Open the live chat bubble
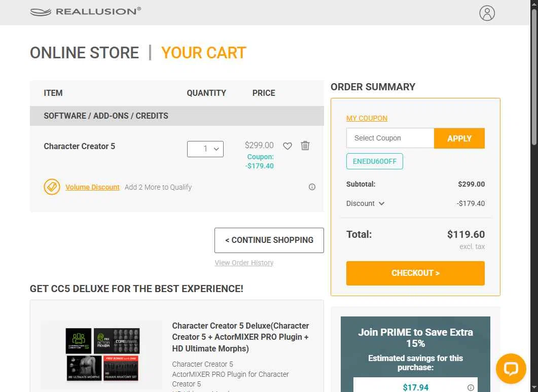Image resolution: width=538 pixels, height=392 pixels. [x=511, y=369]
